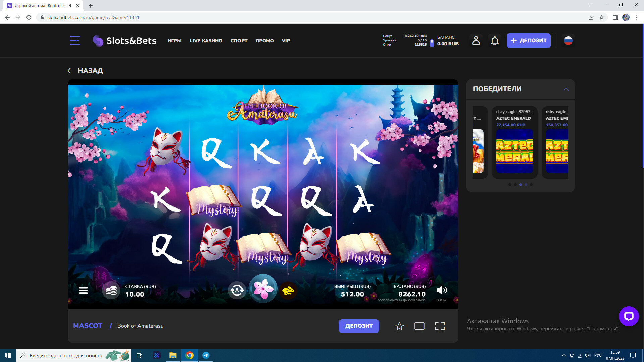Open the Live Казино menu item
The image size is (644, 362).
point(206,41)
